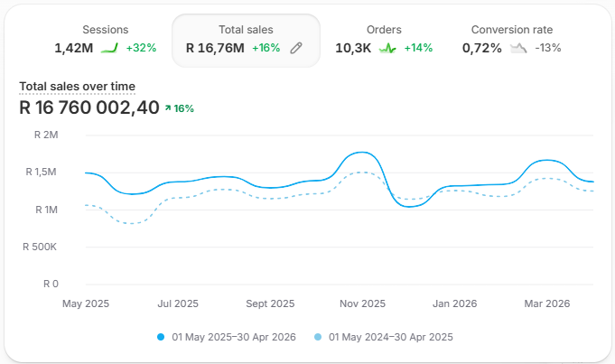Click the upward arrow next to 16%
Viewport: 615px width, 364px height.
point(168,107)
